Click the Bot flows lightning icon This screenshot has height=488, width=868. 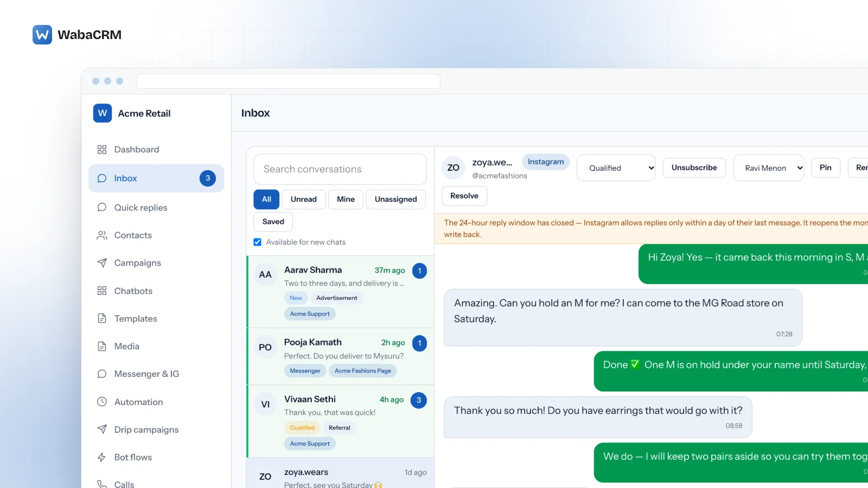coord(102,458)
